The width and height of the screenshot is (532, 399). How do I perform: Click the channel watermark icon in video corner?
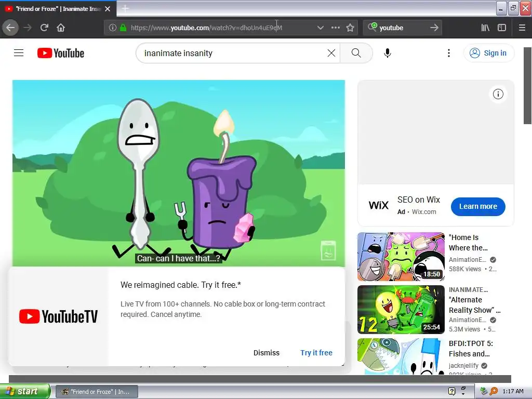[x=328, y=250]
